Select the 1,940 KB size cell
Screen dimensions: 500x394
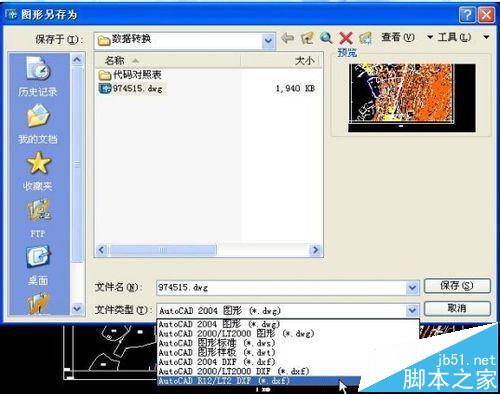(295, 89)
